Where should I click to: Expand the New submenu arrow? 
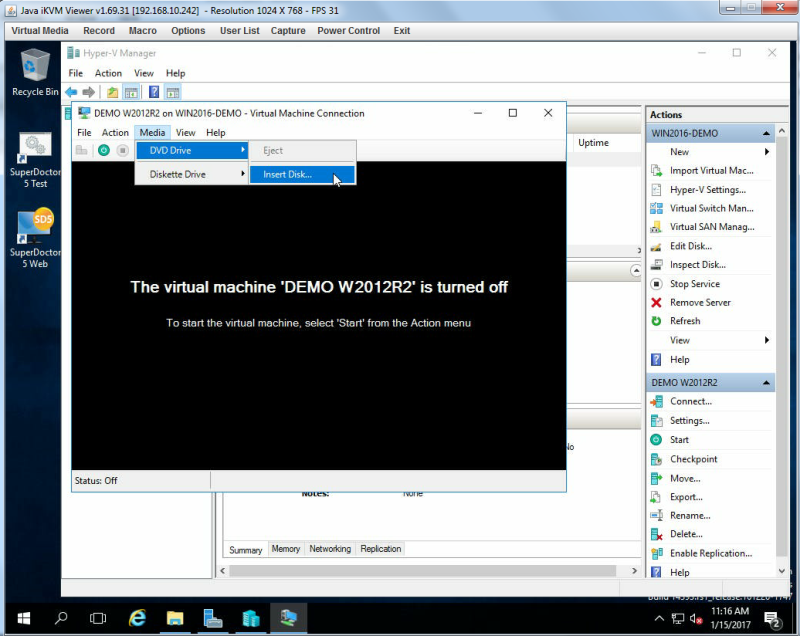click(x=767, y=151)
